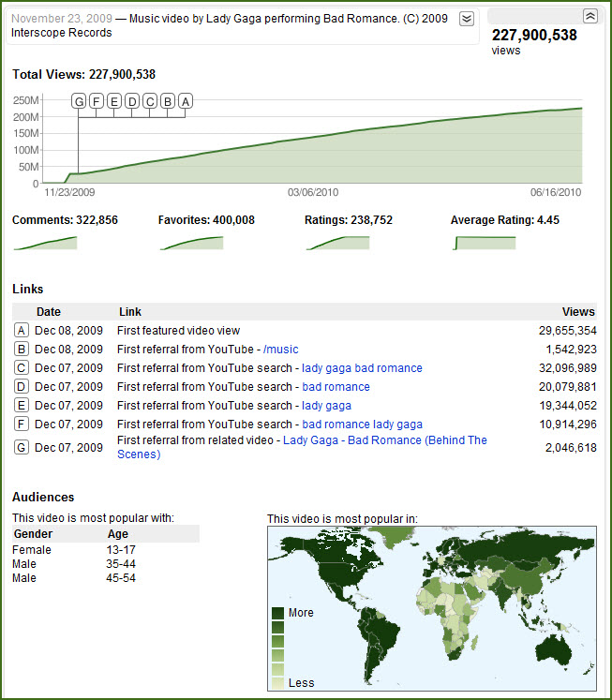
Task: Click the 250M y-axis label
Action: 26,100
